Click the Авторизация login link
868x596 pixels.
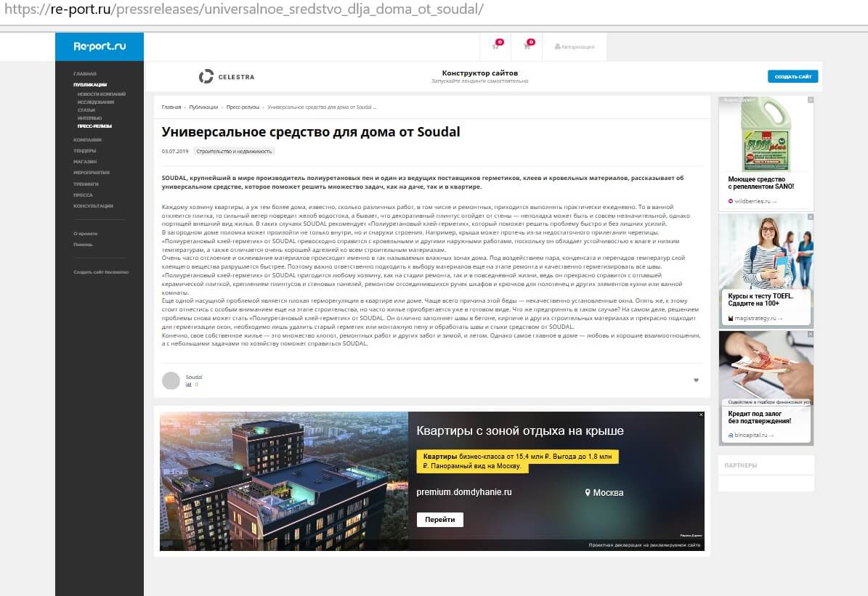click(x=575, y=46)
